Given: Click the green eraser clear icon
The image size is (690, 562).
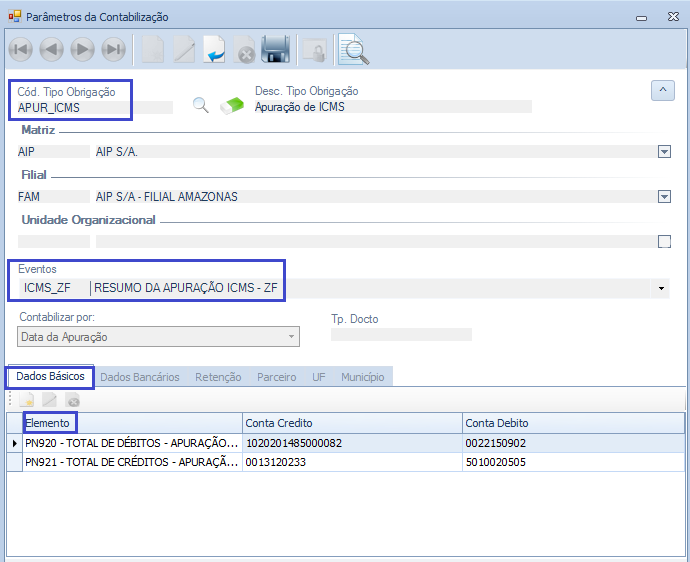Looking at the screenshot, I should [232, 106].
